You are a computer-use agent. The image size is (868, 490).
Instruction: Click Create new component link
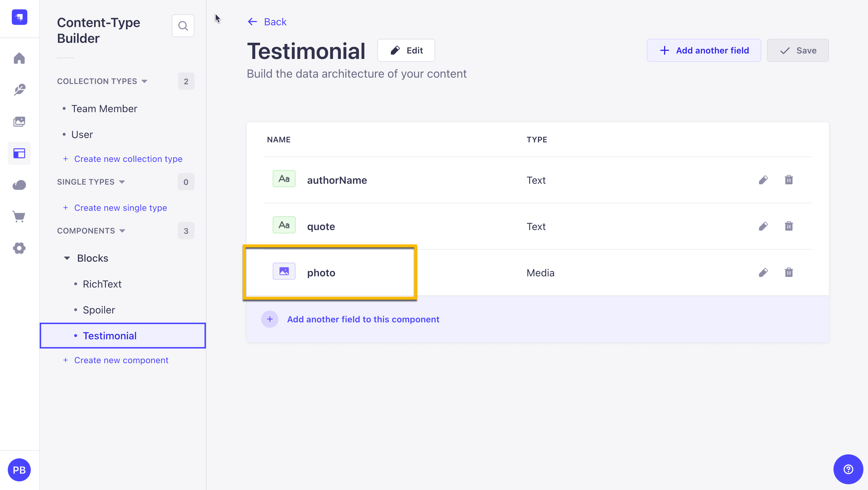point(121,360)
